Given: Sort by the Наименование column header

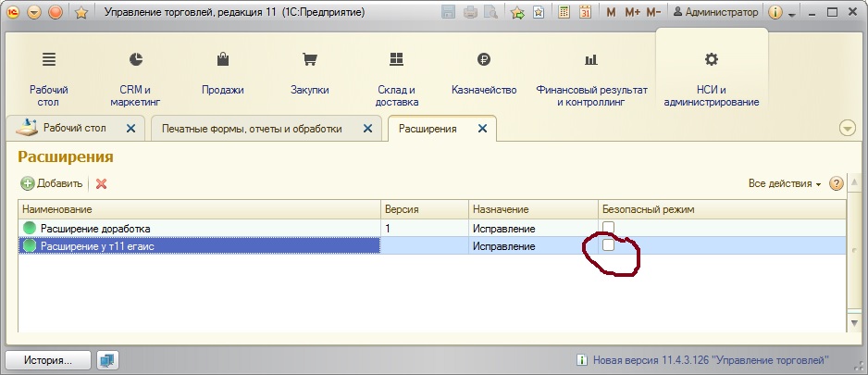Looking at the screenshot, I should [x=199, y=209].
